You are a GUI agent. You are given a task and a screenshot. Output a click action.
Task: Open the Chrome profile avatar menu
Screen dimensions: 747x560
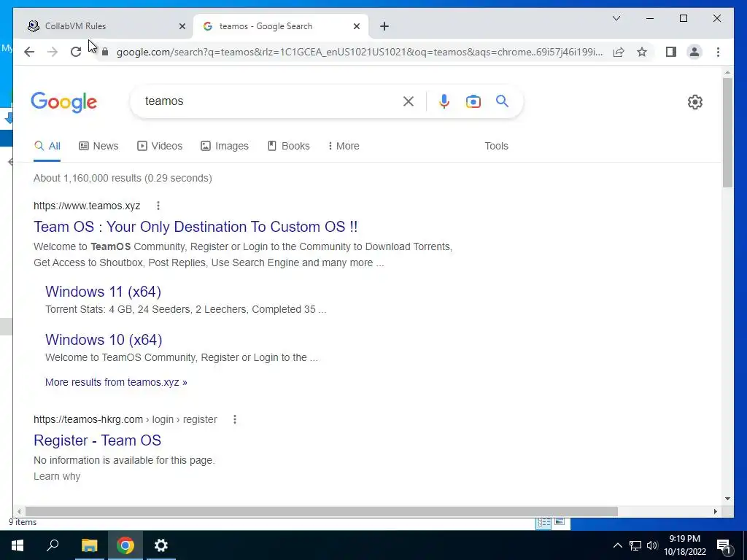click(x=694, y=52)
